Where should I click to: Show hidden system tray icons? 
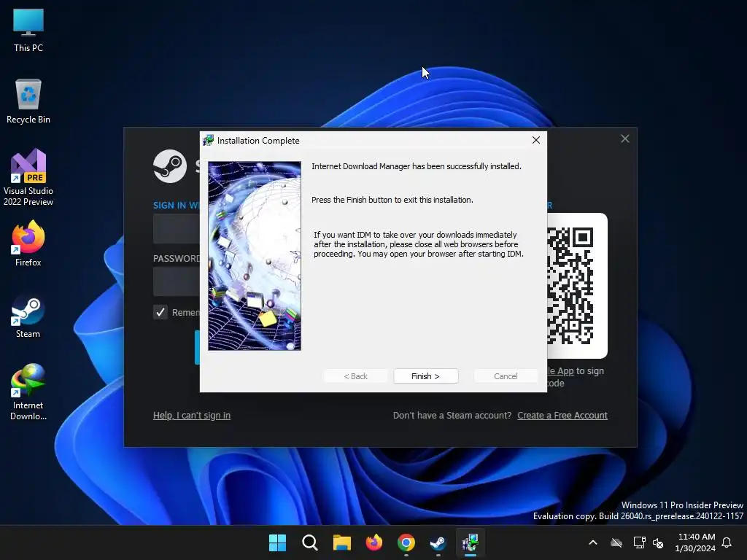coord(593,542)
